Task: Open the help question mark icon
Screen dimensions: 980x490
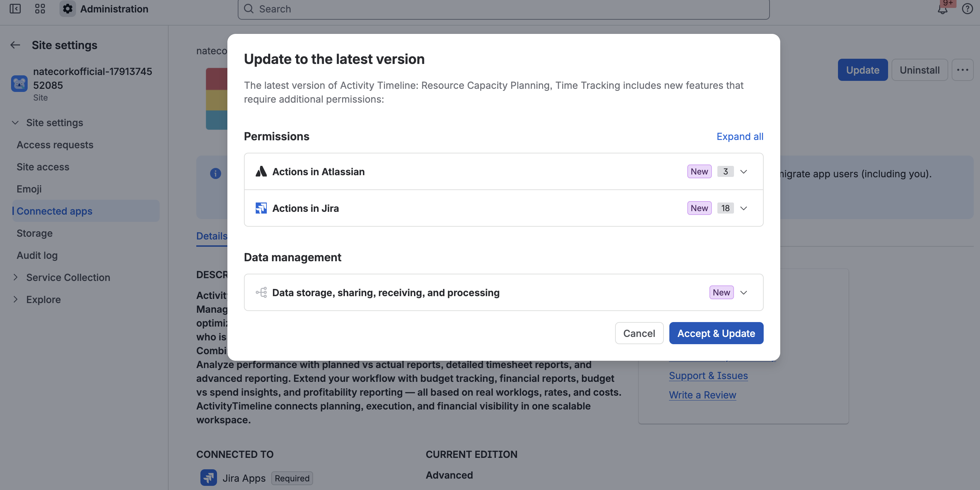Action: (x=968, y=9)
